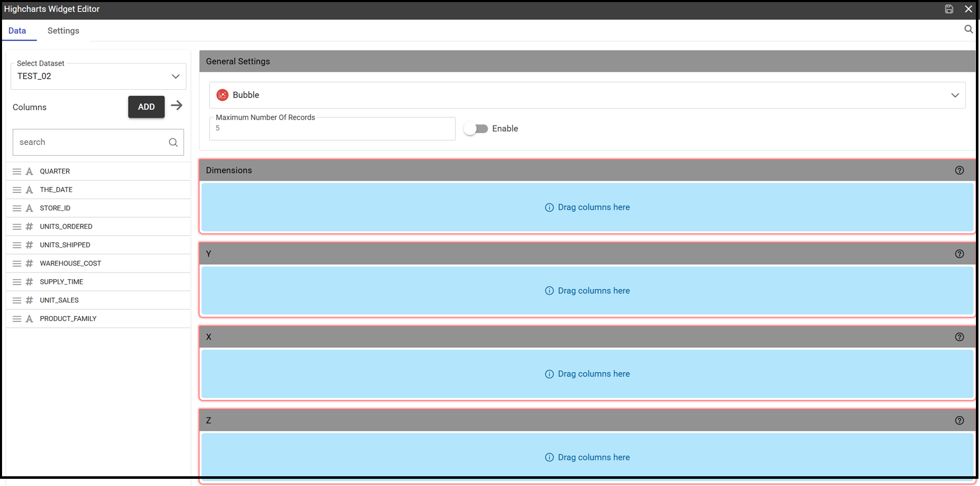Click the number type icon beside UNIT_SALES
980x486 pixels.
coord(29,301)
